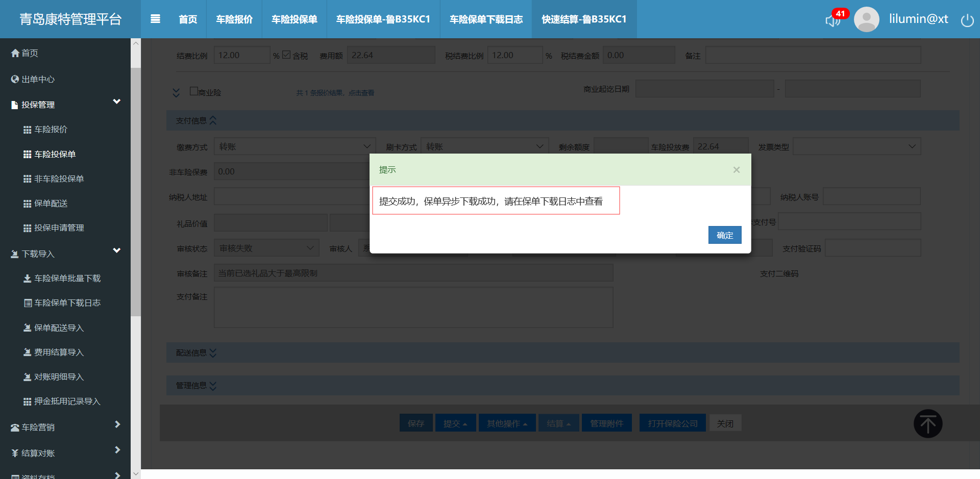Click the 确定 button in the dialog
Viewport: 980px width, 479px height.
[725, 235]
